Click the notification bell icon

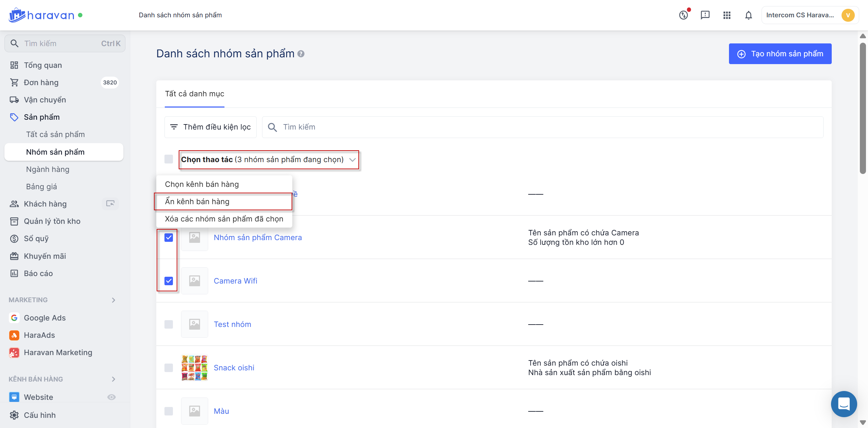(748, 15)
